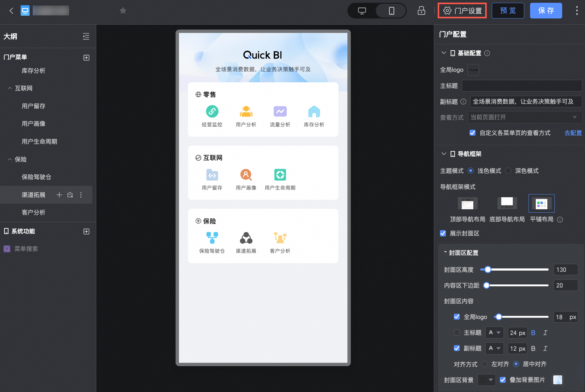Open more options for 渠道拓展
Image resolution: width=585 pixels, height=392 pixels.
point(81,195)
